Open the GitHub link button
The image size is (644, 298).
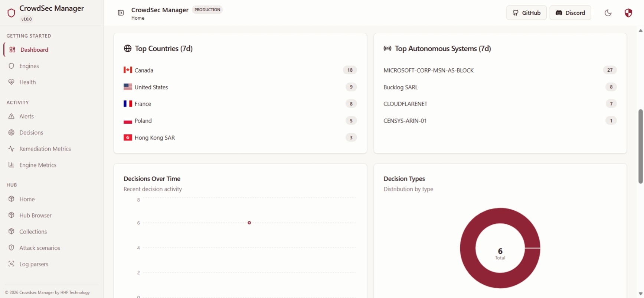tap(526, 13)
